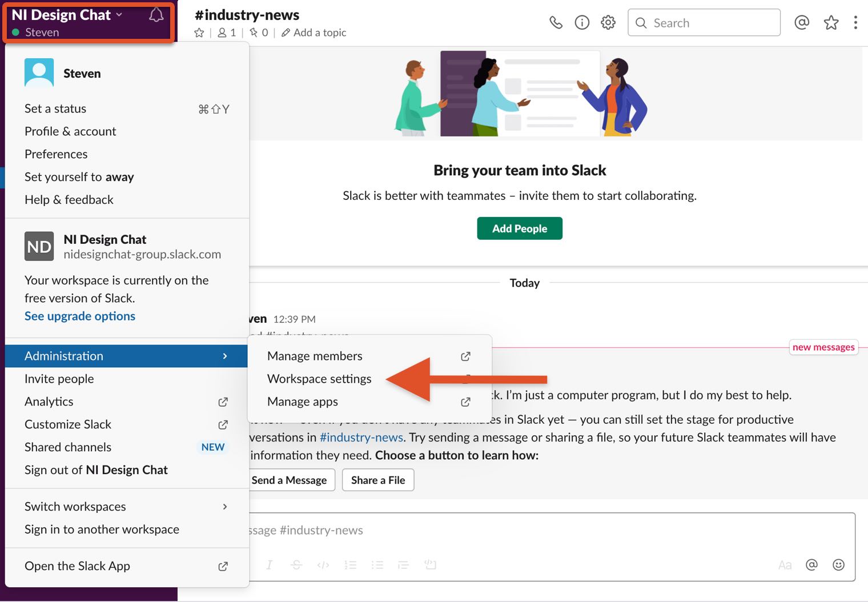The height and width of the screenshot is (602, 868).
Task: Click Steven's profile avatar
Action: pos(39,73)
